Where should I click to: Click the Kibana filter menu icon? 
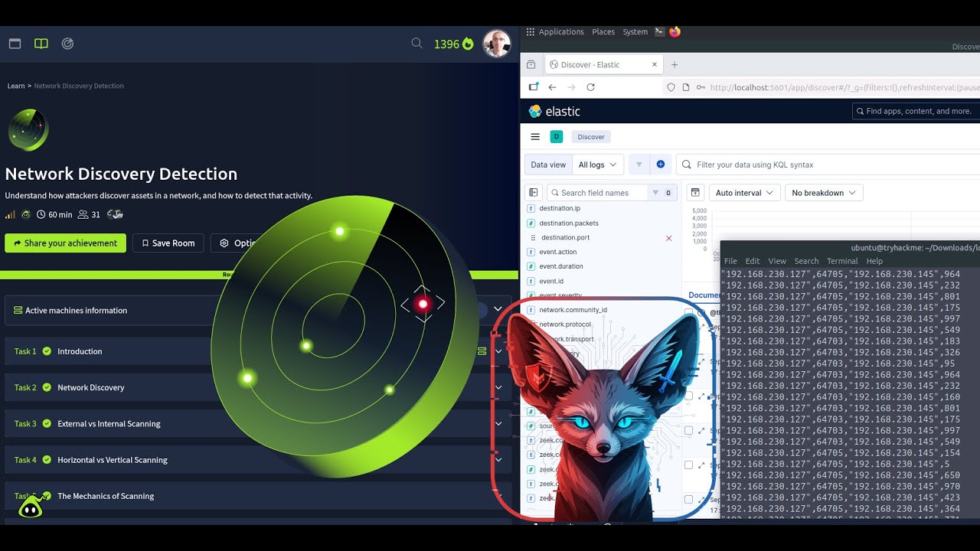point(639,165)
